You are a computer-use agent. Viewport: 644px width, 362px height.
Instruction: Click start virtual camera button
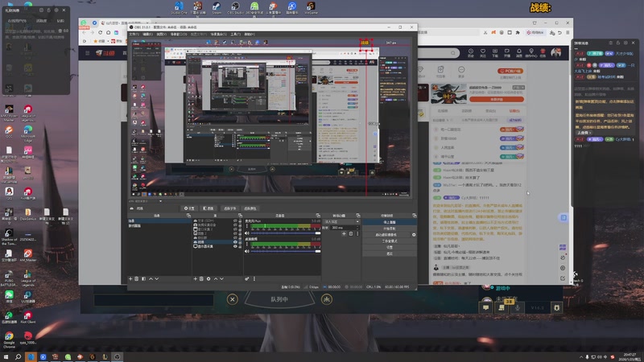(x=386, y=235)
